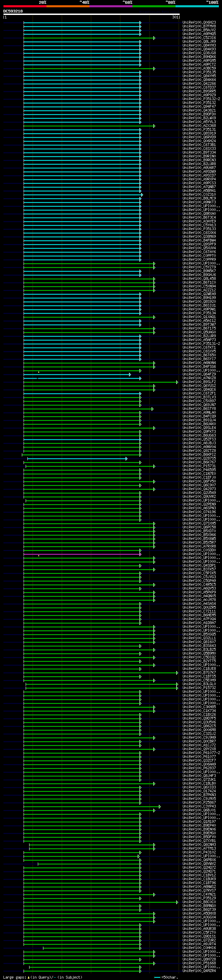
Task: Open hit UniRef100_A3BC59
Action: coord(199,68)
